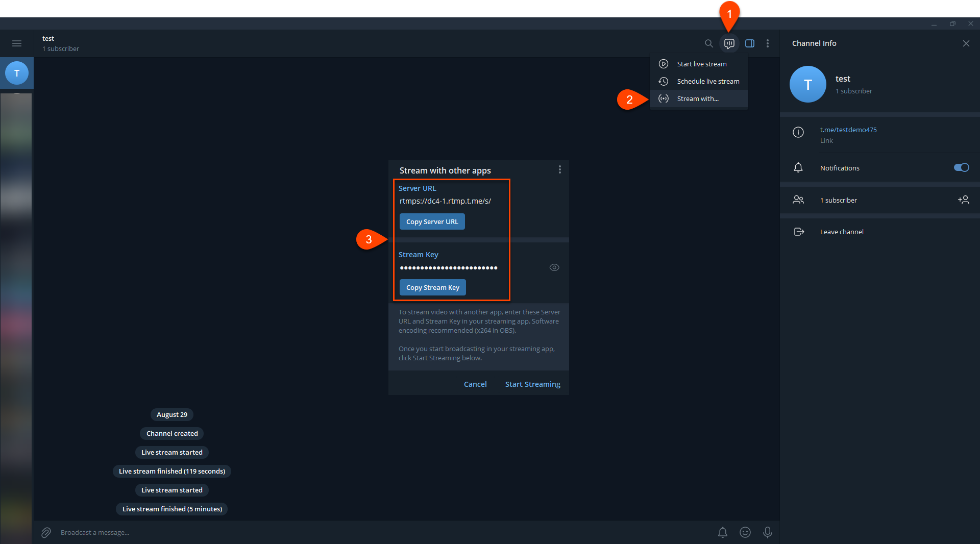Select the test chat avatar in sidebar

[x=17, y=73]
